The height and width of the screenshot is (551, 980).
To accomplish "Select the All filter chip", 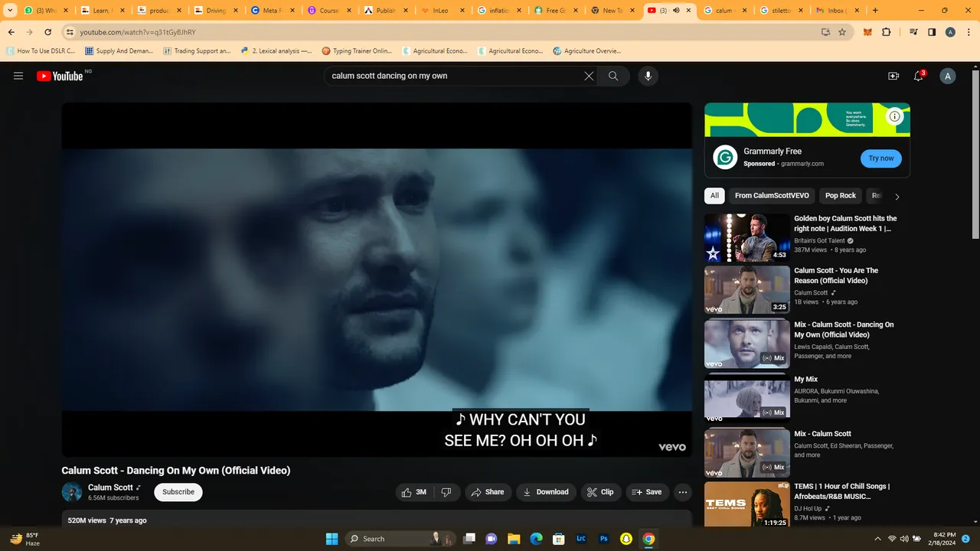I will 714,196.
